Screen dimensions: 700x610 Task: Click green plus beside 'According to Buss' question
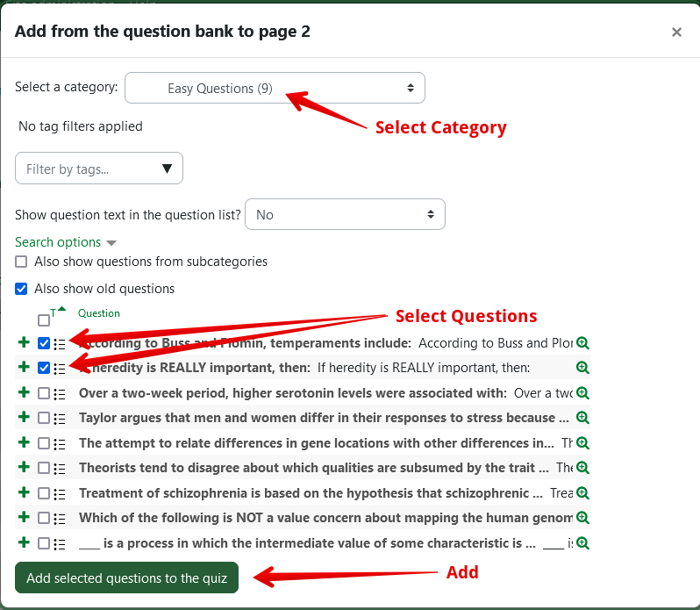pos(24,343)
